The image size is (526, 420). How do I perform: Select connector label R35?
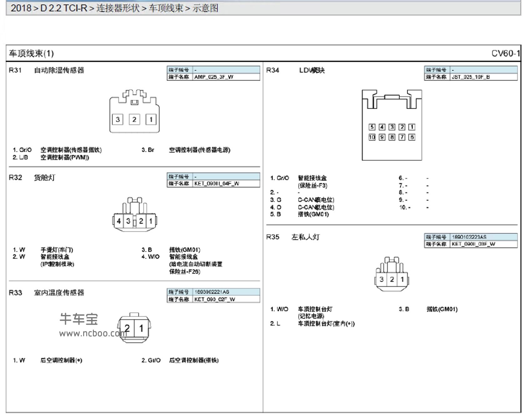click(273, 237)
